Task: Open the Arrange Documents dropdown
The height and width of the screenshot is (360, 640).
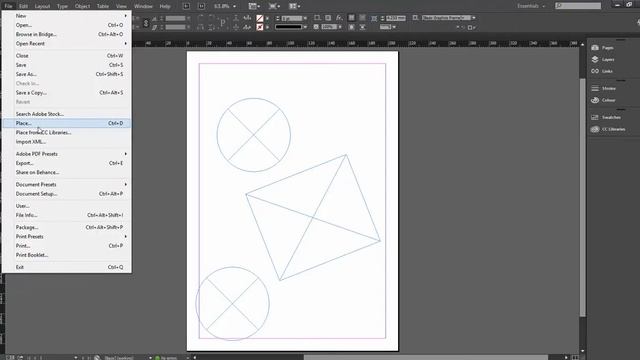Action: click(x=294, y=6)
